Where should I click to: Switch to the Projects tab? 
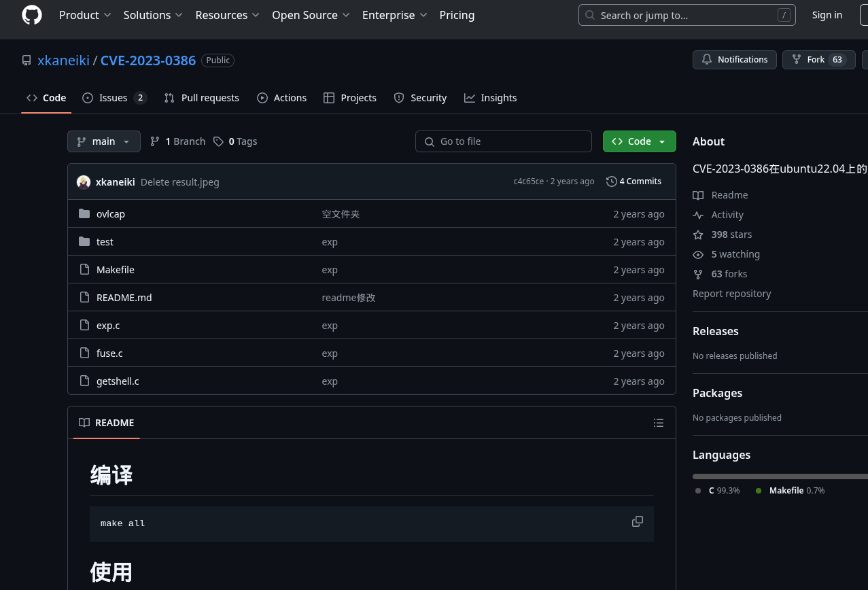point(350,98)
